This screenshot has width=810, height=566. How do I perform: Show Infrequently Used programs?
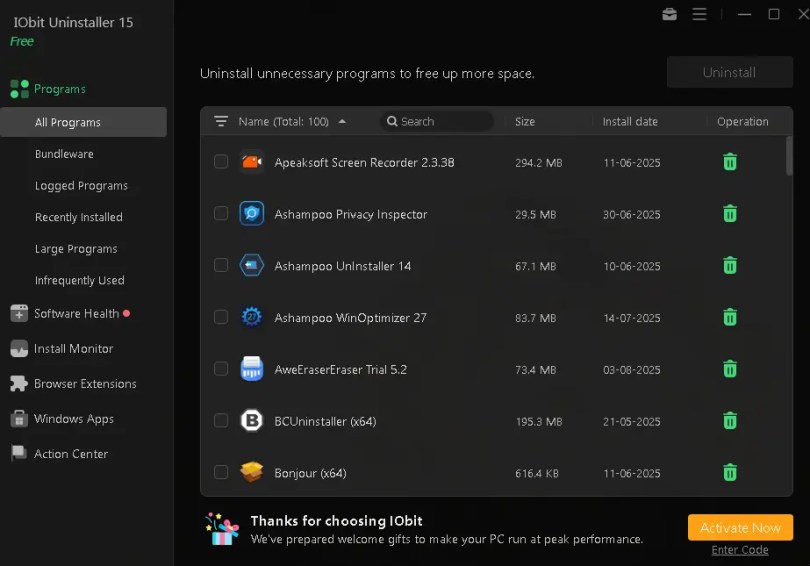click(x=80, y=280)
